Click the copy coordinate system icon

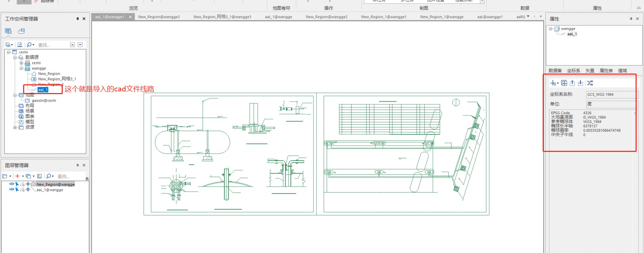point(564,83)
